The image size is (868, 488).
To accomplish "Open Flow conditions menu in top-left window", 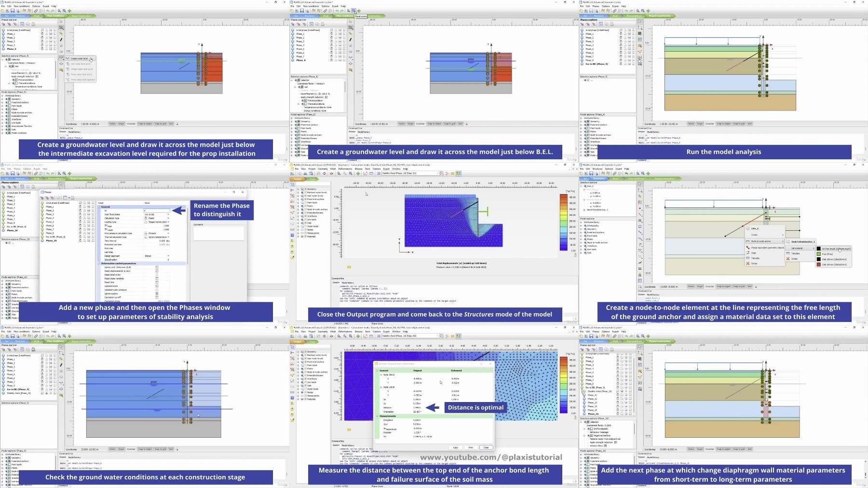I will tap(22, 6).
